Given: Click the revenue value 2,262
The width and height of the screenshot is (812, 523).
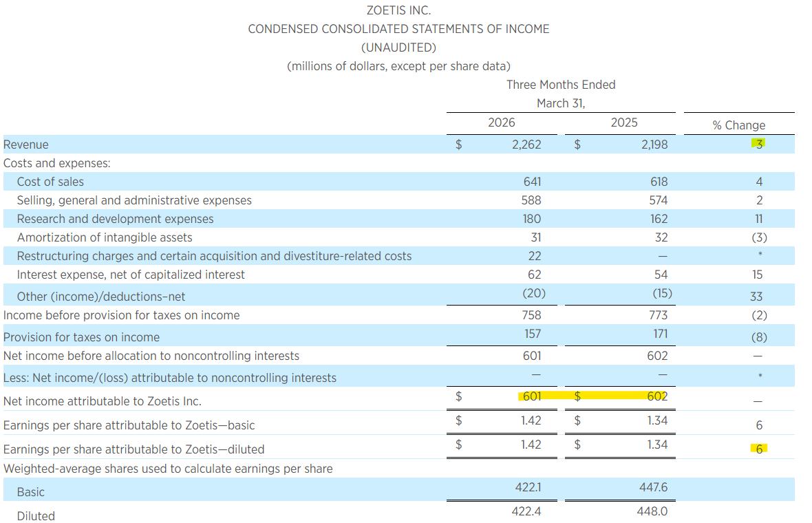Looking at the screenshot, I should click(526, 145).
